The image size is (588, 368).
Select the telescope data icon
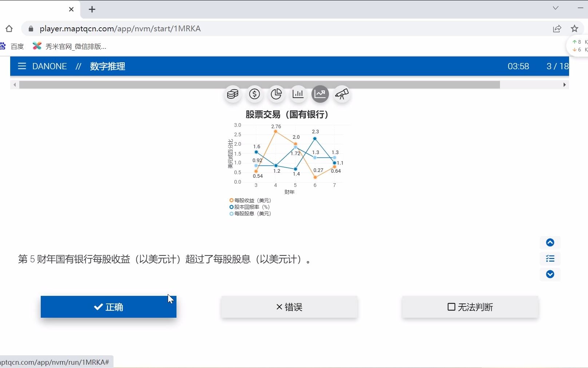[342, 94]
